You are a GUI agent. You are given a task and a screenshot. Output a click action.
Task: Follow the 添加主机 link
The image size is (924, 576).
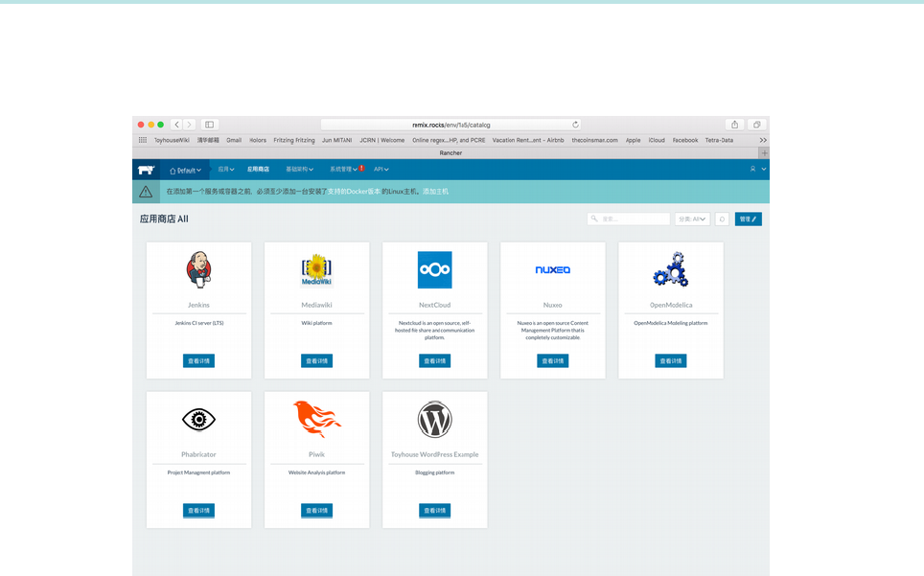point(435,192)
